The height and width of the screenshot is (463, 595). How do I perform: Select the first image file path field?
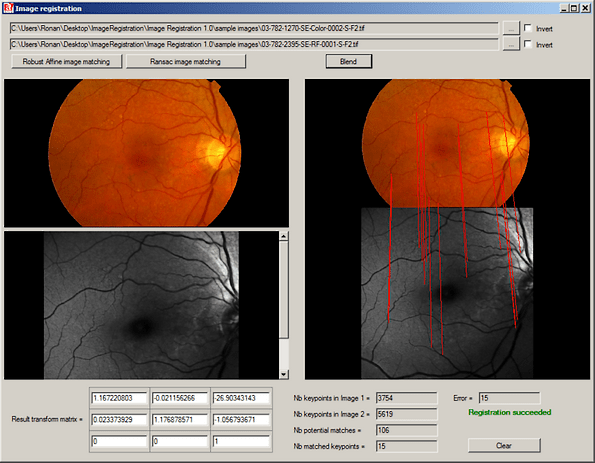coord(254,28)
